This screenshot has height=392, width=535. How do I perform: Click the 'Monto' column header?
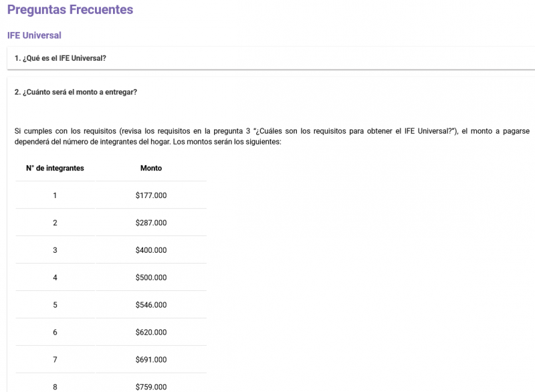(x=151, y=168)
